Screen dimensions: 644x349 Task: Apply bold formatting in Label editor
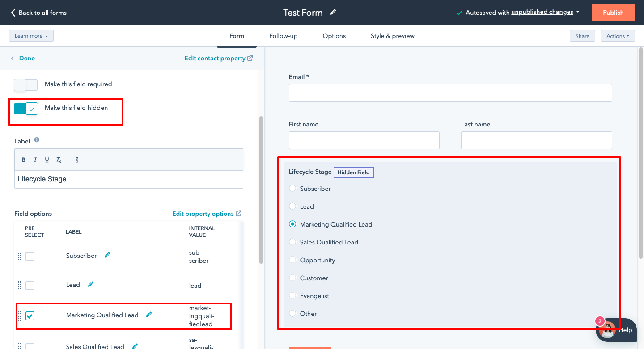[24, 160]
